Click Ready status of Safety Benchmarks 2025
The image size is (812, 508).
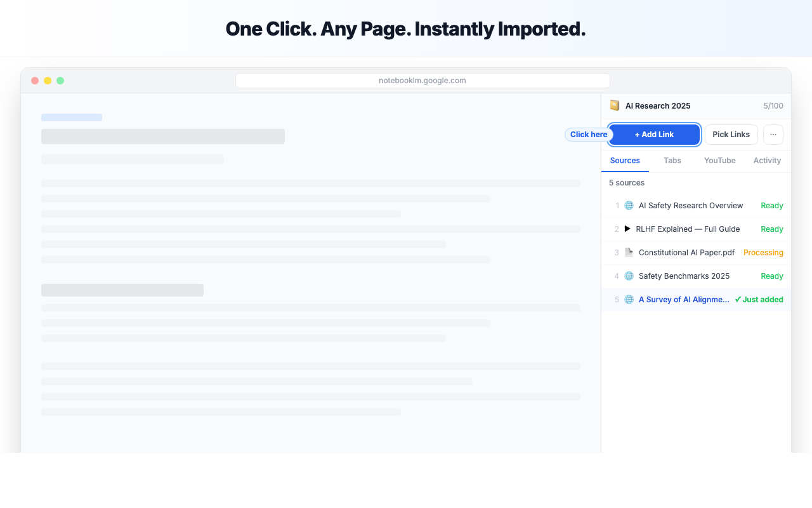(x=772, y=276)
